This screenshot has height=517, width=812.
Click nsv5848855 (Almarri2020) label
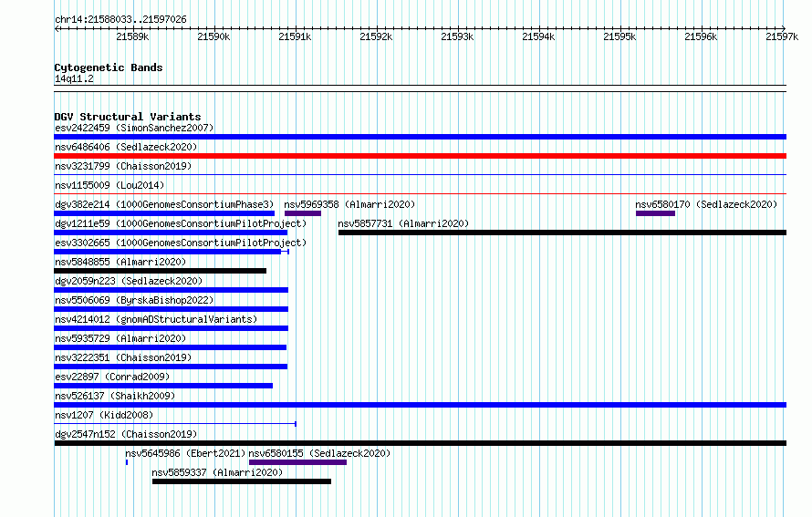(120, 262)
